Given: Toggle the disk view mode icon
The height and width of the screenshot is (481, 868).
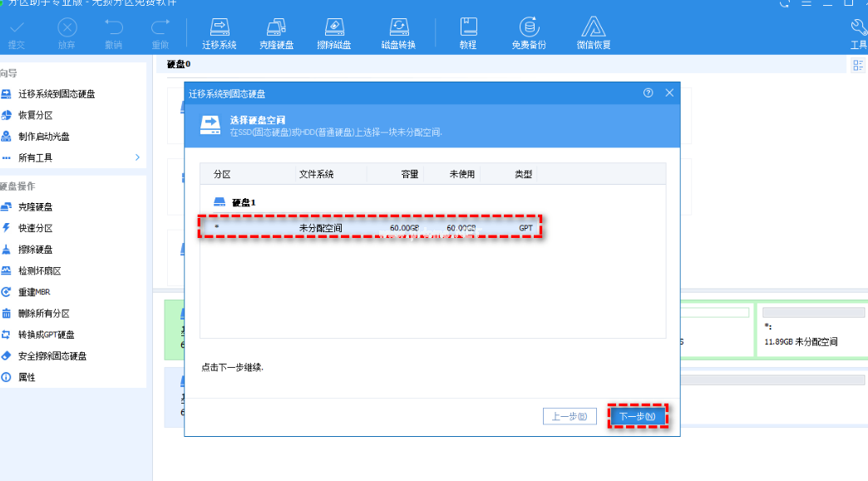Looking at the screenshot, I should [x=858, y=66].
